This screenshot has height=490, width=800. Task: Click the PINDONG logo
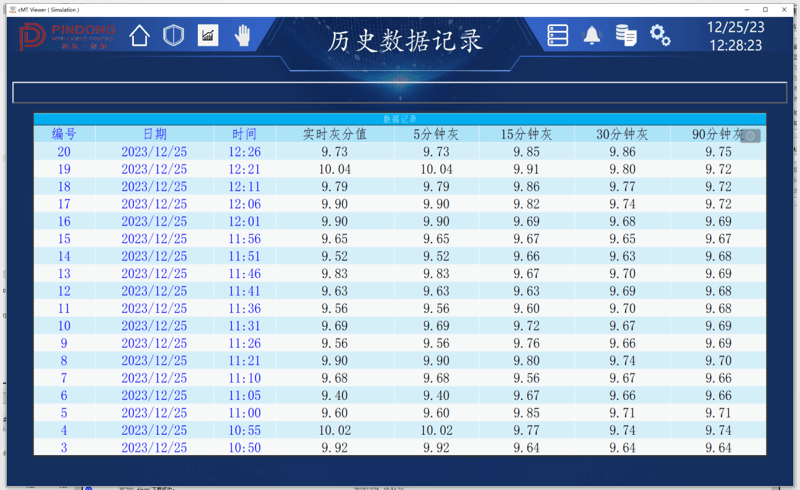click(x=68, y=37)
